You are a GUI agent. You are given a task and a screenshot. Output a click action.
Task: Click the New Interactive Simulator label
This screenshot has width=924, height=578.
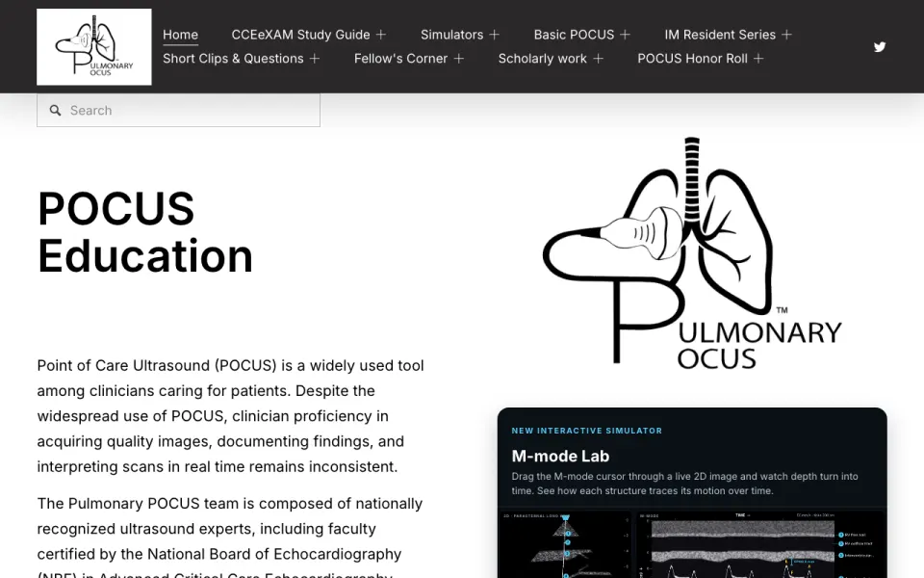coord(587,431)
